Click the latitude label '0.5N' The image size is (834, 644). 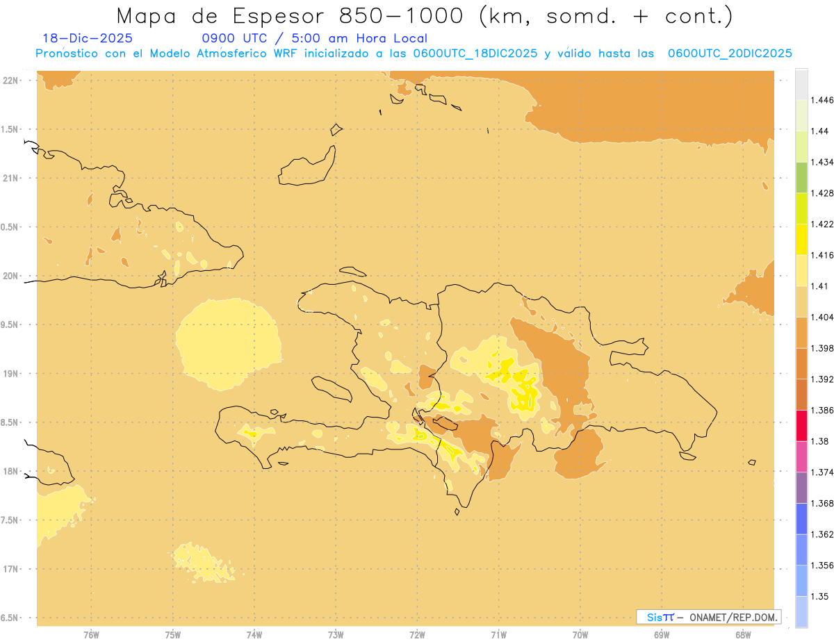click(9, 227)
